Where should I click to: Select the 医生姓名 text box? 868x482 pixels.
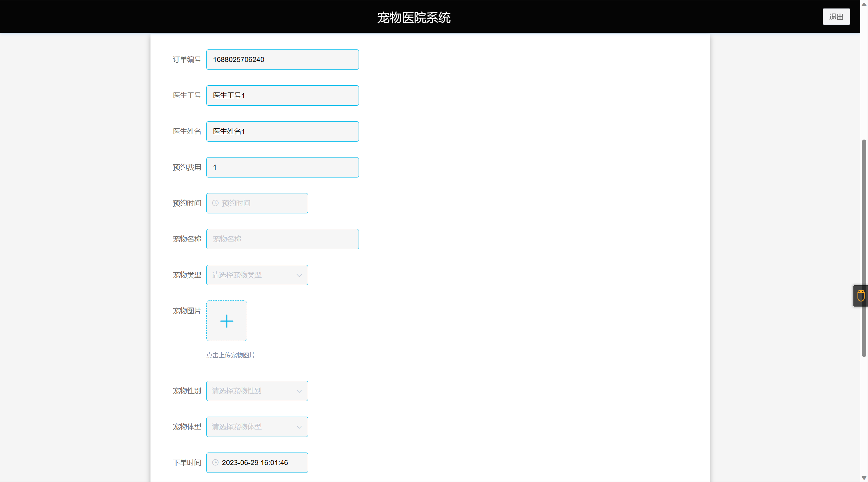click(x=282, y=131)
